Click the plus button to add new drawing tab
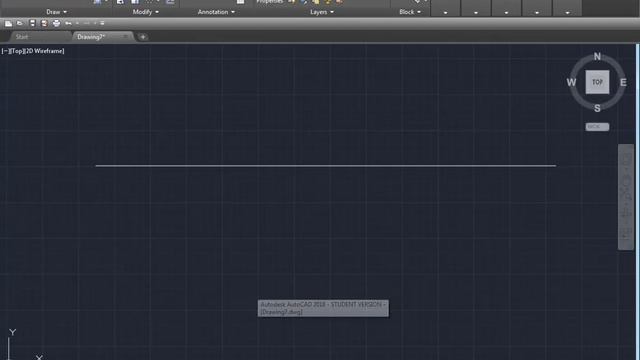 pyautogui.click(x=142, y=37)
